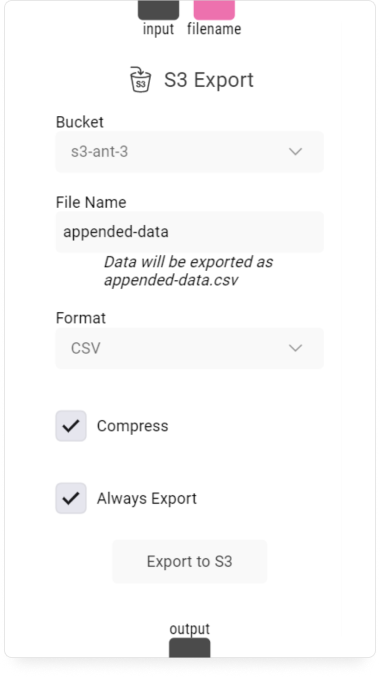Click the Format dropdown chevron arrow
This screenshot has width=380, height=678.
(295, 348)
